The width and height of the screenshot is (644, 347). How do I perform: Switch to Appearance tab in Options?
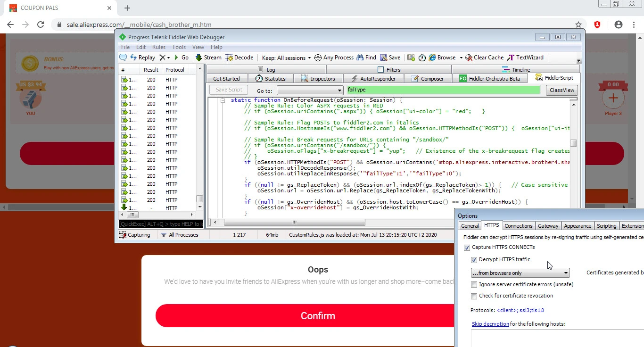pyautogui.click(x=578, y=226)
